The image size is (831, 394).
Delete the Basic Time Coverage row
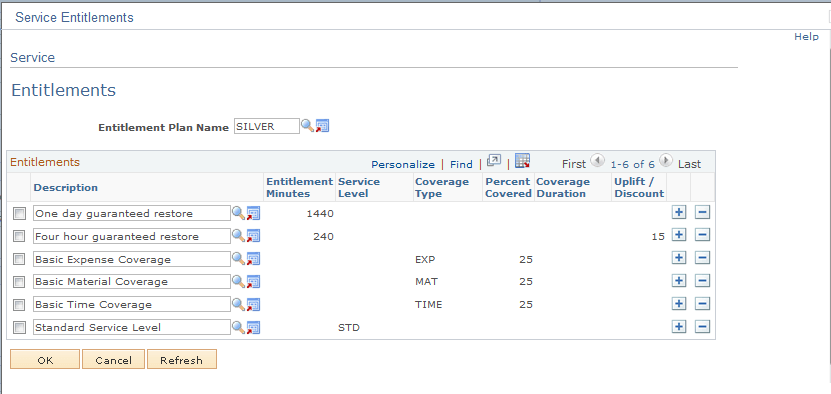(702, 304)
